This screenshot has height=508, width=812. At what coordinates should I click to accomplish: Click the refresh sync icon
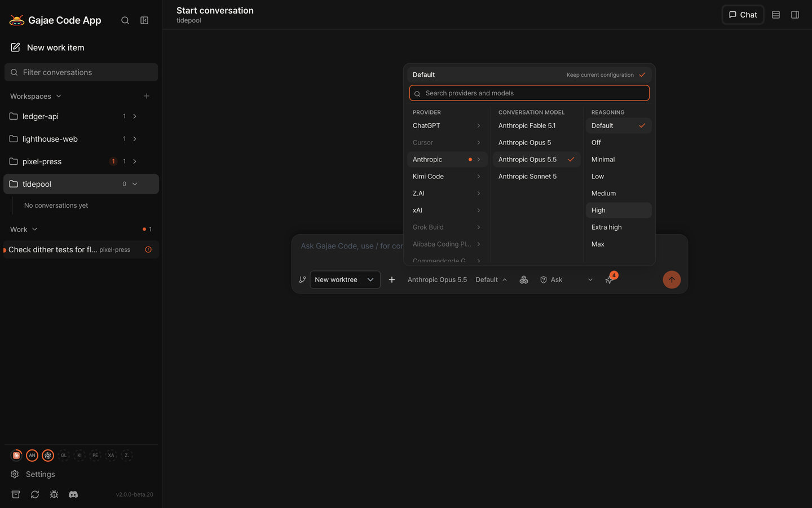(35, 494)
